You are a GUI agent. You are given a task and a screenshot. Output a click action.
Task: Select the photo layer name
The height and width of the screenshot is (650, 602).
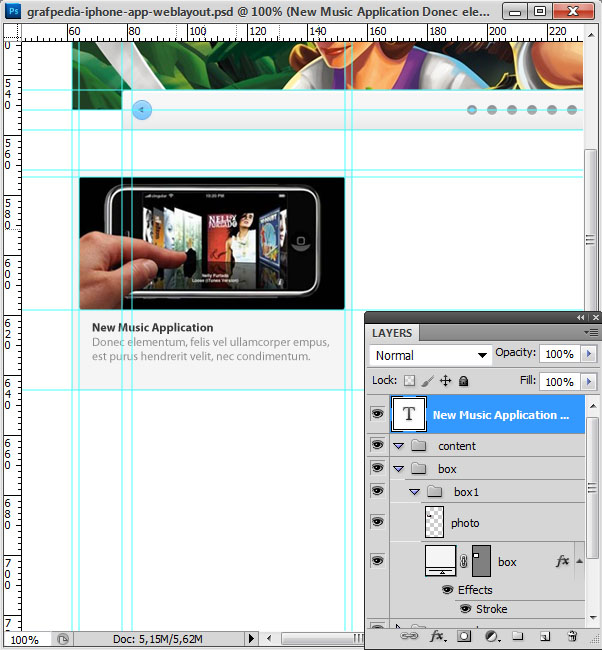pyautogui.click(x=465, y=523)
